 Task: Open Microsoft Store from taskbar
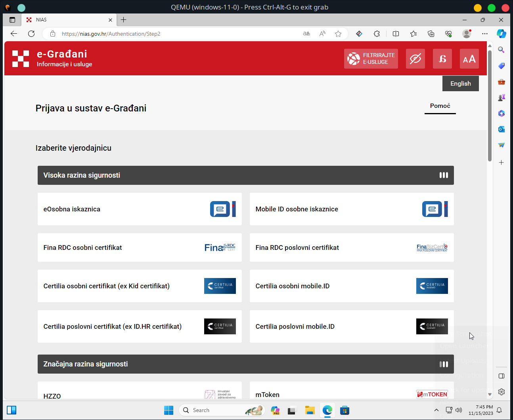click(x=345, y=410)
